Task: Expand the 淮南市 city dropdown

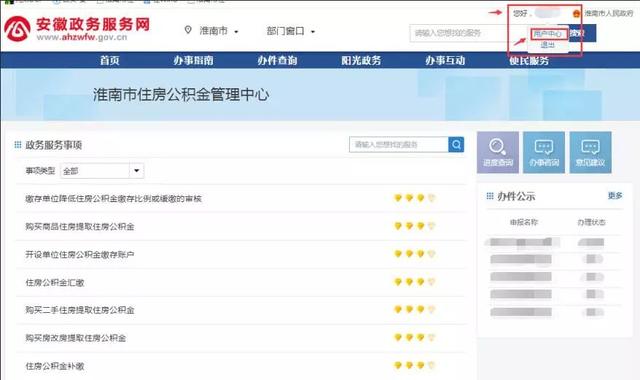Action: [x=218, y=31]
